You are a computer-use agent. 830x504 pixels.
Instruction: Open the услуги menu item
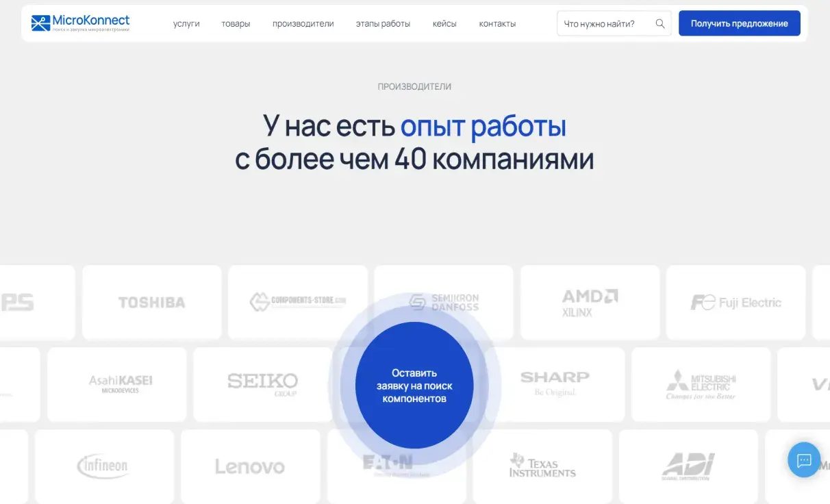pyautogui.click(x=186, y=23)
